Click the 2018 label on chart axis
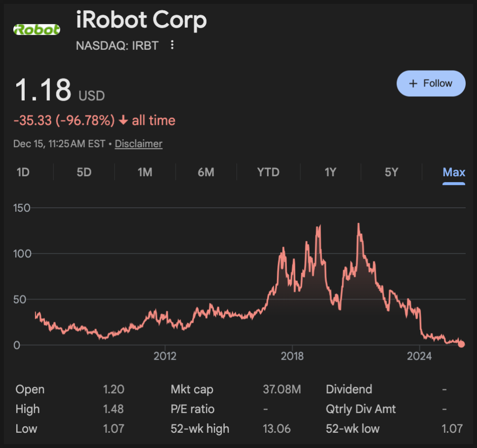 click(292, 356)
